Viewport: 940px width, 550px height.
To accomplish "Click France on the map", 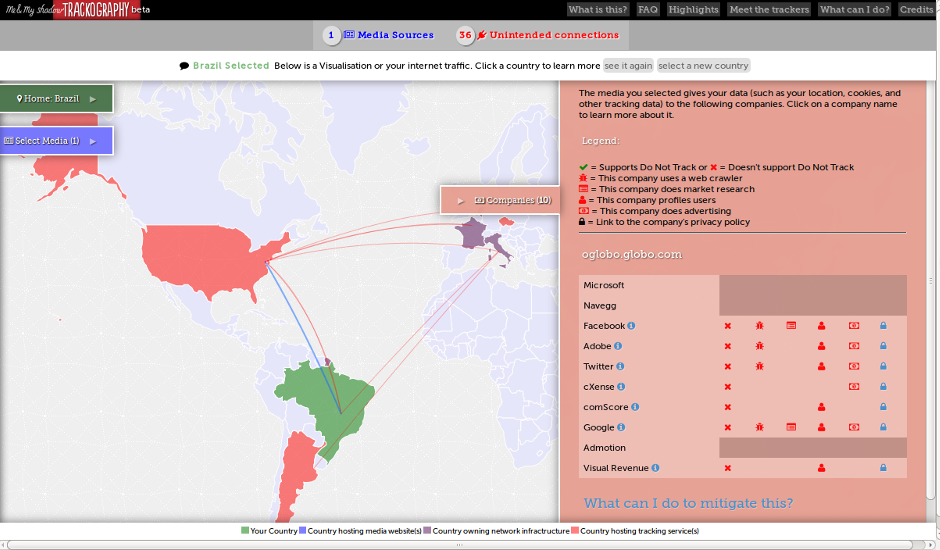I will [x=471, y=234].
